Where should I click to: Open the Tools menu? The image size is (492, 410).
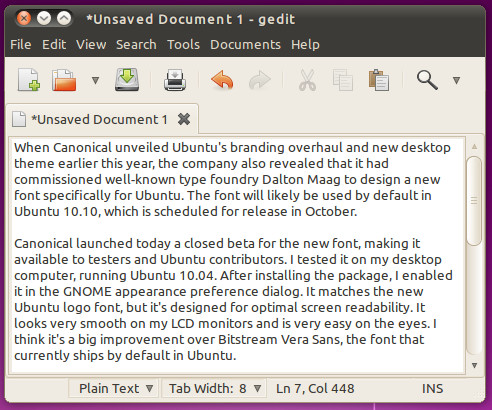(x=183, y=44)
